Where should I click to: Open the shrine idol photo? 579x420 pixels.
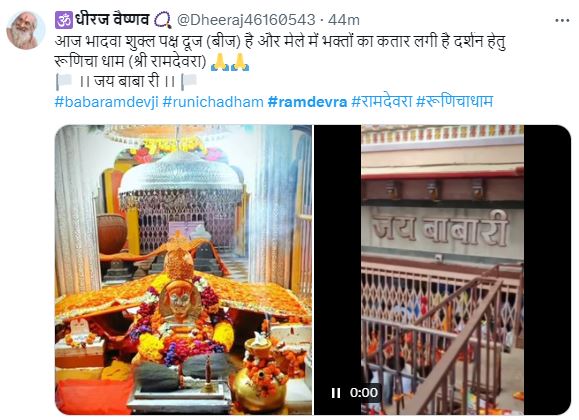pos(183,270)
